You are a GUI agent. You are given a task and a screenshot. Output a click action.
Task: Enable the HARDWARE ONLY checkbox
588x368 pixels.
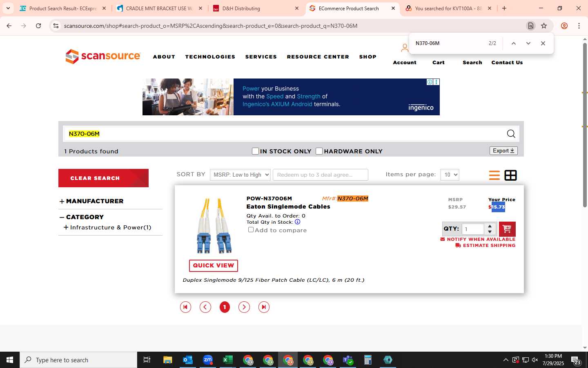pos(319,151)
